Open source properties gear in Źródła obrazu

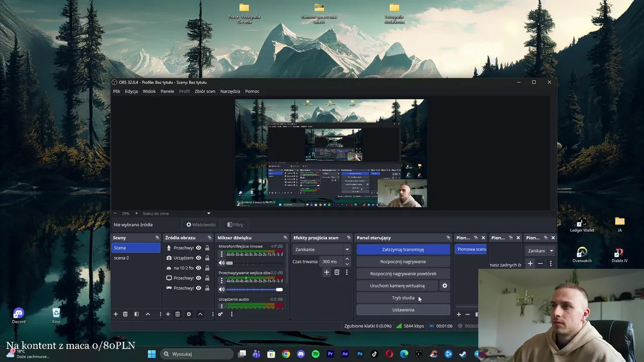[x=189, y=314]
